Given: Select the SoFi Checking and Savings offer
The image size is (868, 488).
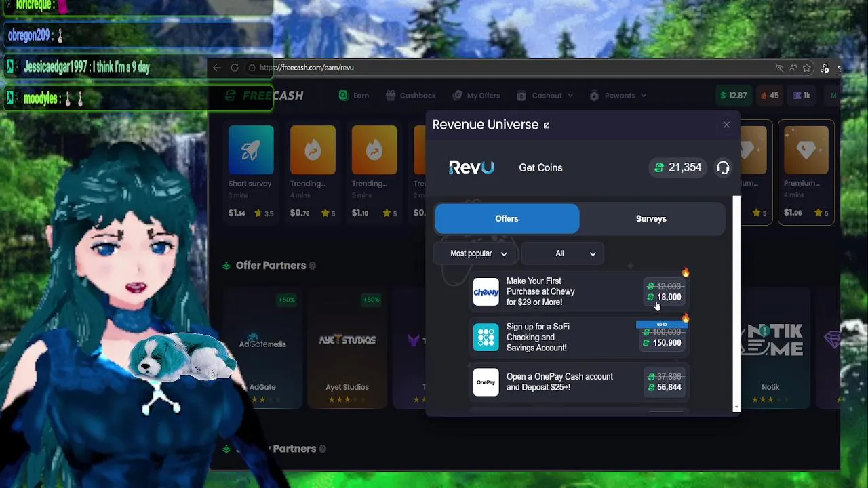Looking at the screenshot, I should click(580, 338).
